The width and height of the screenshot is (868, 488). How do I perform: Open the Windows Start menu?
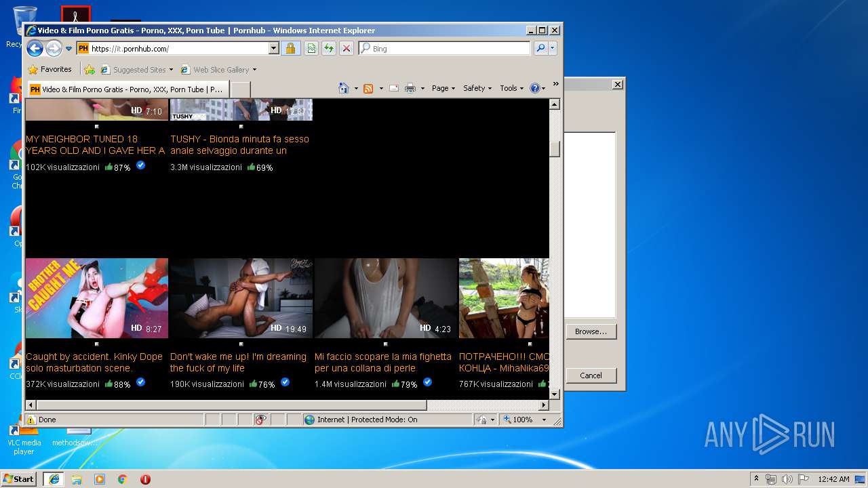tap(19, 479)
